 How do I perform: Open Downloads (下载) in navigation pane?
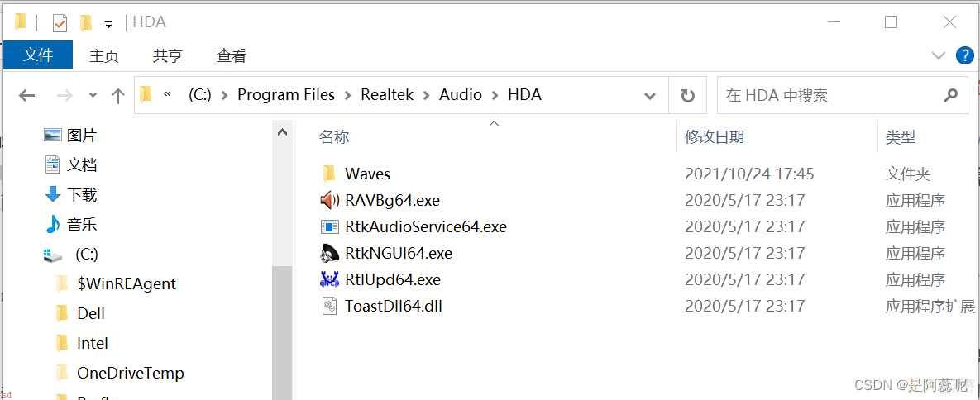[x=70, y=194]
